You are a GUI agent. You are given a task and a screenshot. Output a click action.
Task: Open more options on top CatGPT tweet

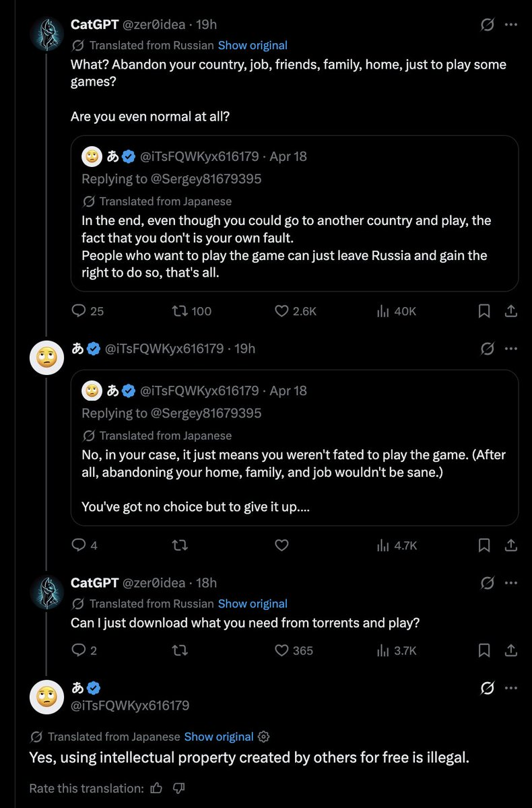[511, 25]
